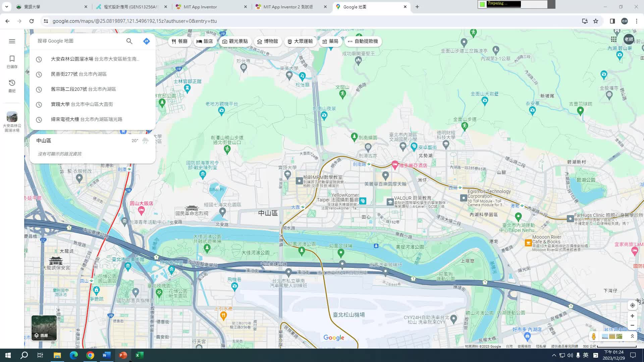Viewport: 644px width, 362px height.
Task: Click the search magnifier icon
Action: tap(129, 41)
